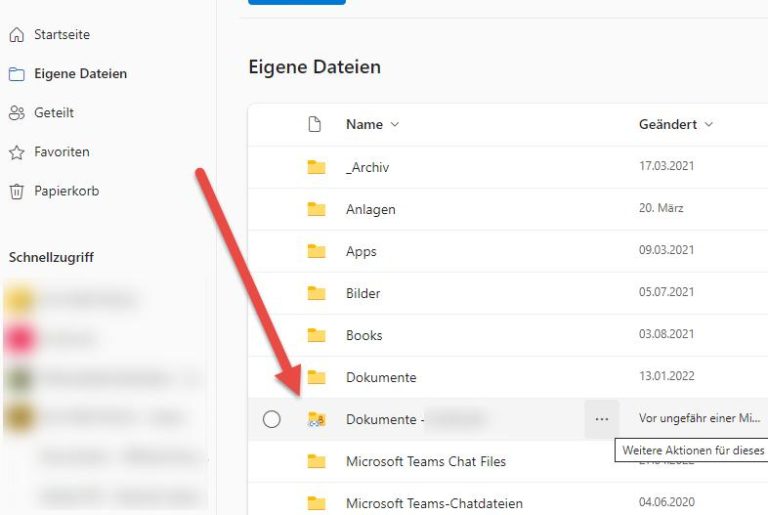Click the date 04.06.2020 of Microsoft Teams-Chatdateien

(x=666, y=502)
